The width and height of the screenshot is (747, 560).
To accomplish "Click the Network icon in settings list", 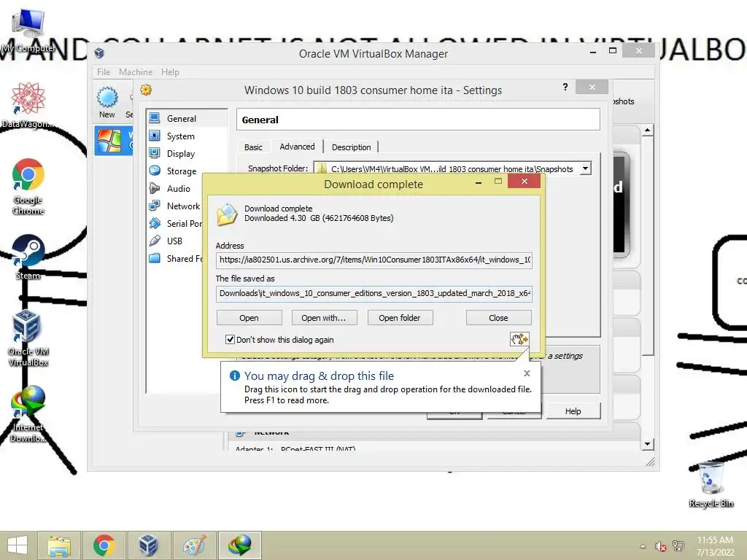I will (x=155, y=206).
